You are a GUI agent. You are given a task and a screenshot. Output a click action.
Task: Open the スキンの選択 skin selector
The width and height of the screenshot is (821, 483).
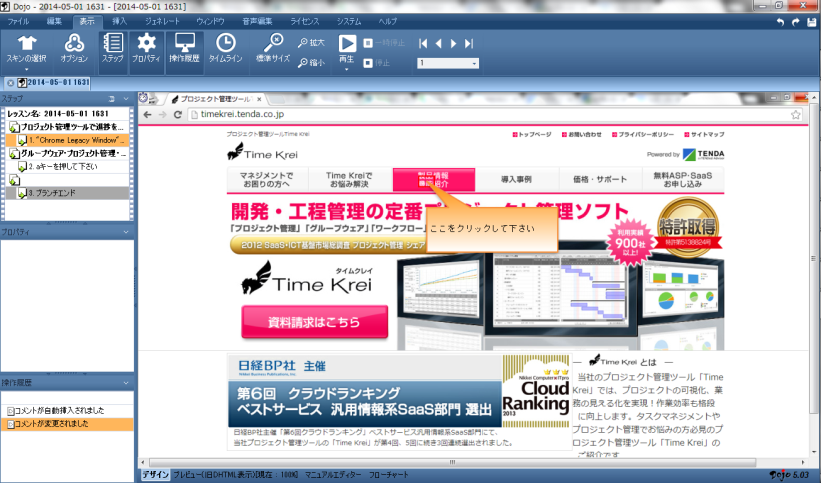click(27, 49)
